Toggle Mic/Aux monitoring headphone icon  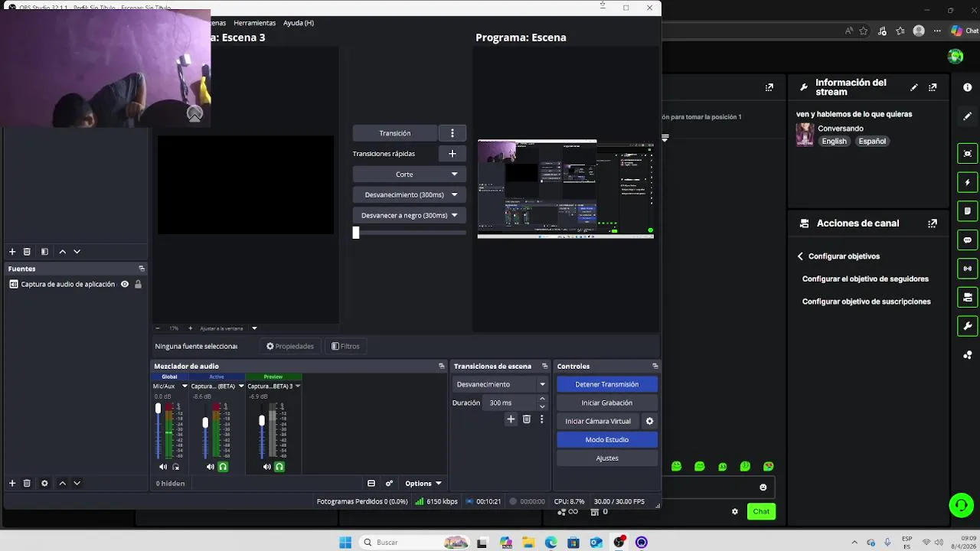point(176,467)
